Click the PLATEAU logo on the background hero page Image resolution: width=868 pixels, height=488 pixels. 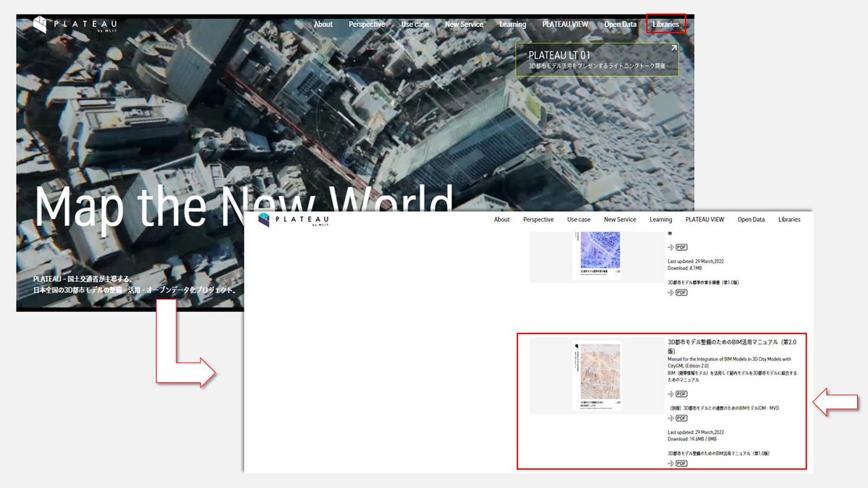tap(75, 25)
